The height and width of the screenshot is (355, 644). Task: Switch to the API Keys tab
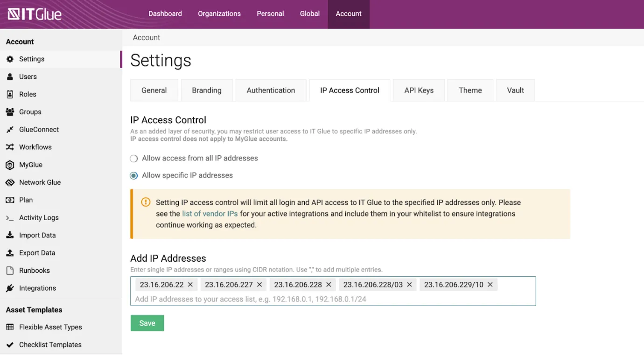pyautogui.click(x=419, y=90)
